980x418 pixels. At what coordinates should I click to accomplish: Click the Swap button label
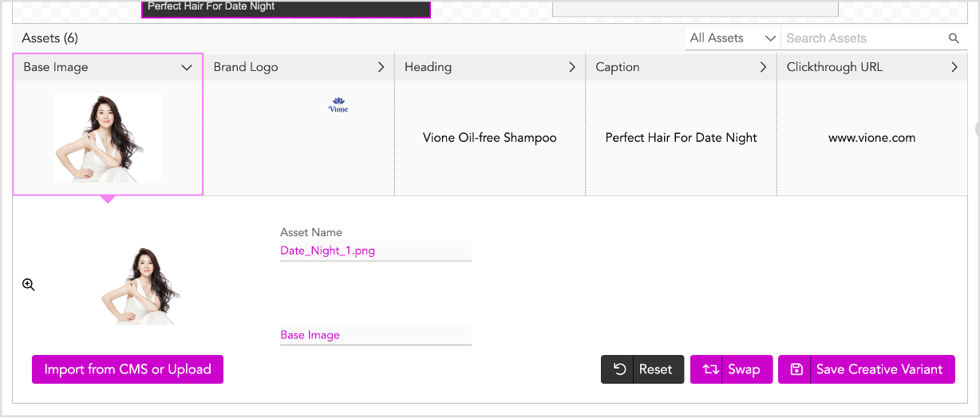click(744, 369)
